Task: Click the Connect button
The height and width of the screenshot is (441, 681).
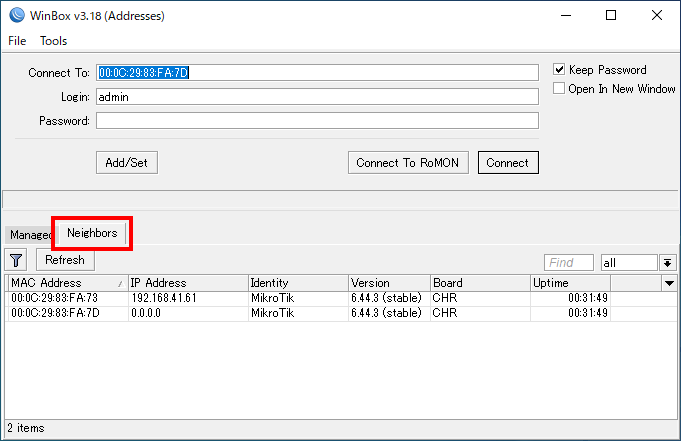Action: pos(508,163)
